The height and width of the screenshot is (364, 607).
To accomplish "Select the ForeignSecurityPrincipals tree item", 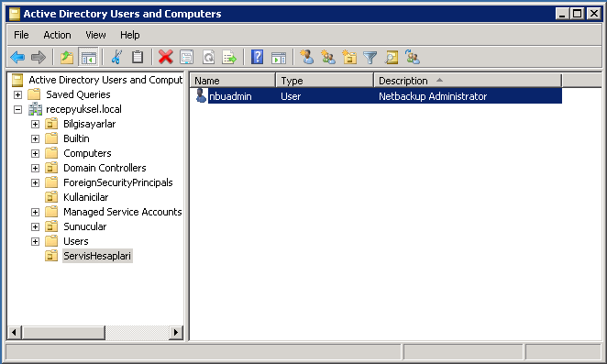I will tap(118, 182).
